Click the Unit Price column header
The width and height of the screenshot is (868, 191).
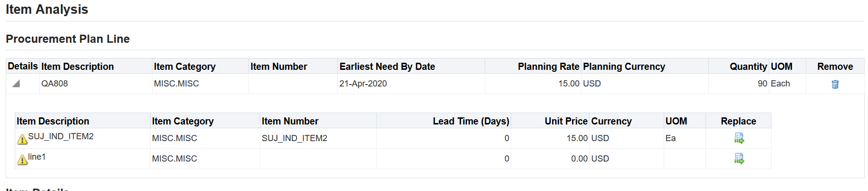(x=566, y=121)
